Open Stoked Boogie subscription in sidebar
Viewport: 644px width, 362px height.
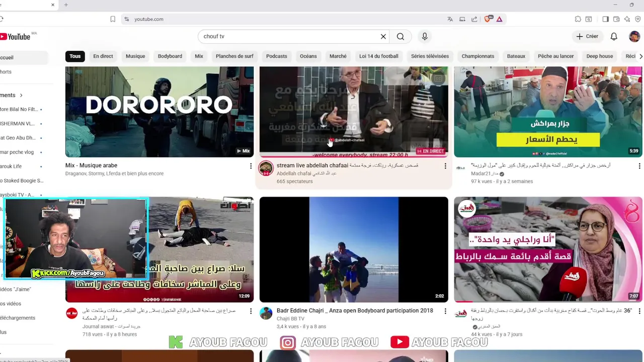21,180
